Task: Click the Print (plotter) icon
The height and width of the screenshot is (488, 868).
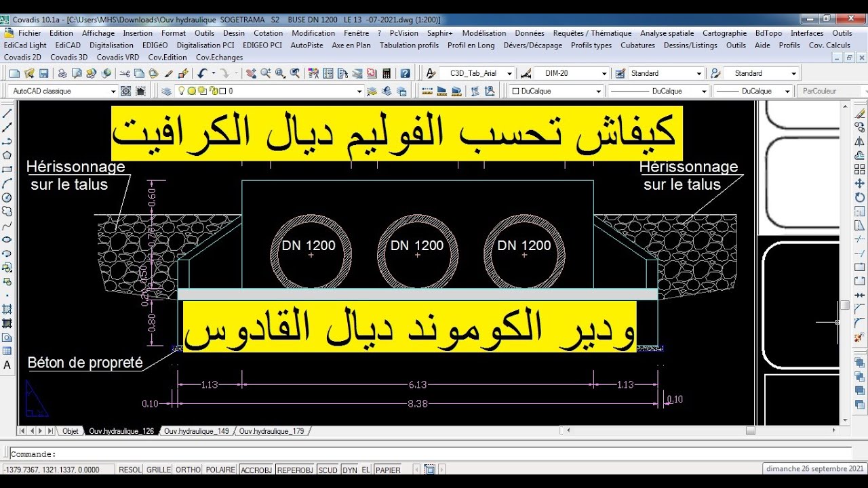Action: point(62,73)
